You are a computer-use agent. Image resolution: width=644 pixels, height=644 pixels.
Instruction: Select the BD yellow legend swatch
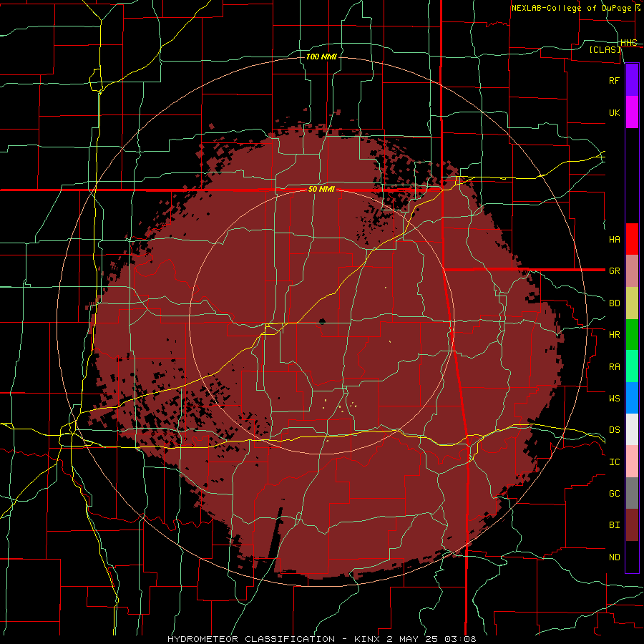point(632,303)
